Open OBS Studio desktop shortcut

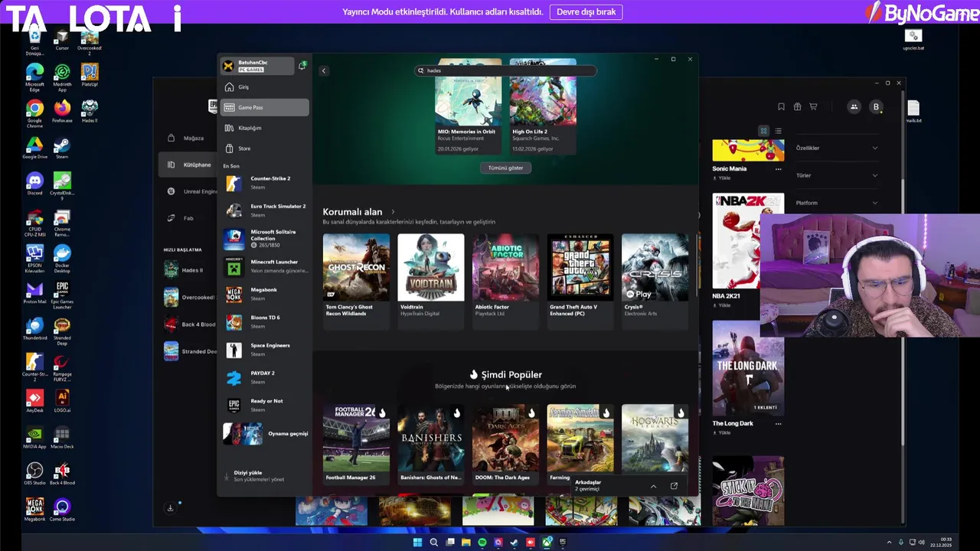pyautogui.click(x=34, y=473)
